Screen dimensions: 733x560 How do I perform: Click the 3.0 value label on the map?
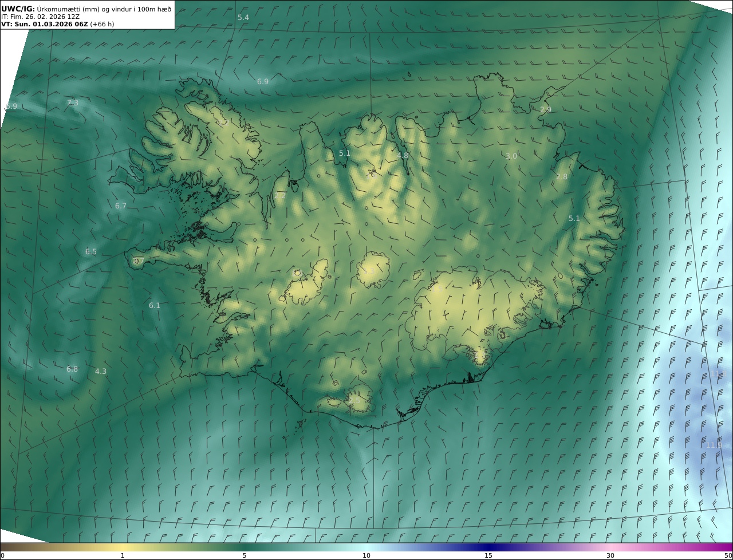(511, 156)
